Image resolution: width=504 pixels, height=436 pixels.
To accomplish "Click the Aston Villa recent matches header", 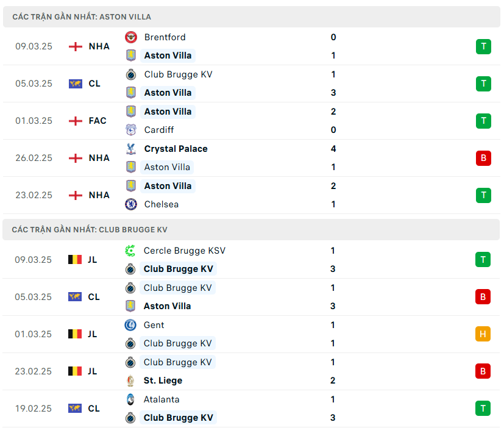I will click(x=82, y=17).
